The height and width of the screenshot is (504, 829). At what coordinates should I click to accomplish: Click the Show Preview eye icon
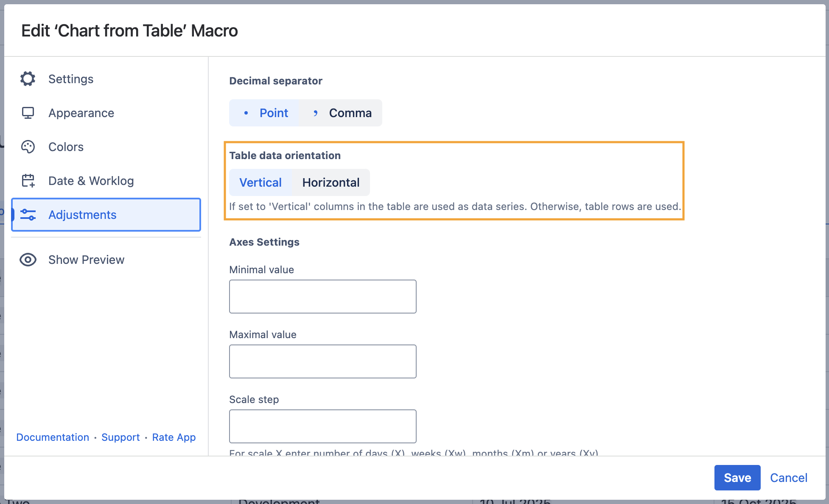tap(28, 260)
